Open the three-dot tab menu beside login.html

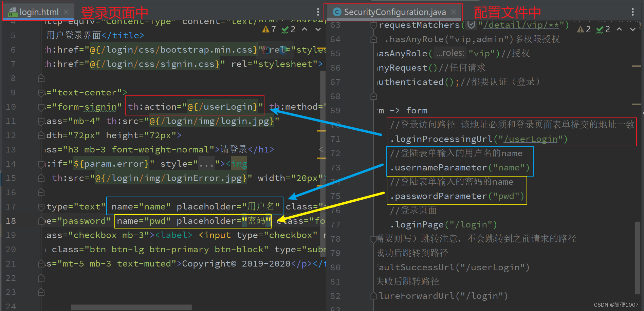[x=318, y=12]
